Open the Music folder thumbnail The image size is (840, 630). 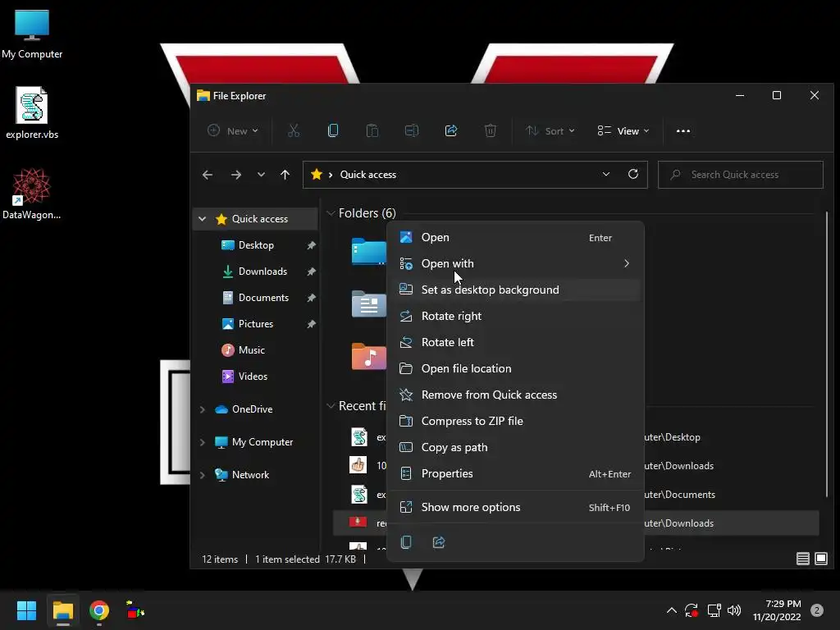pyautogui.click(x=368, y=356)
